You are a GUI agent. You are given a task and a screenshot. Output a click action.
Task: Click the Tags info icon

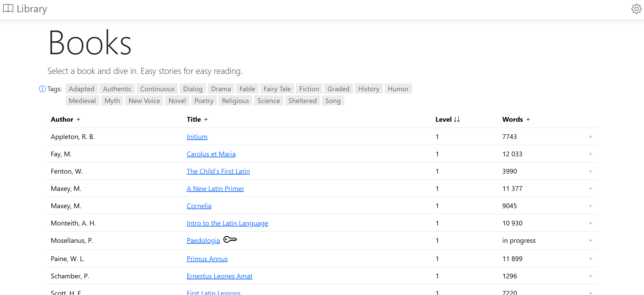pyautogui.click(x=42, y=89)
